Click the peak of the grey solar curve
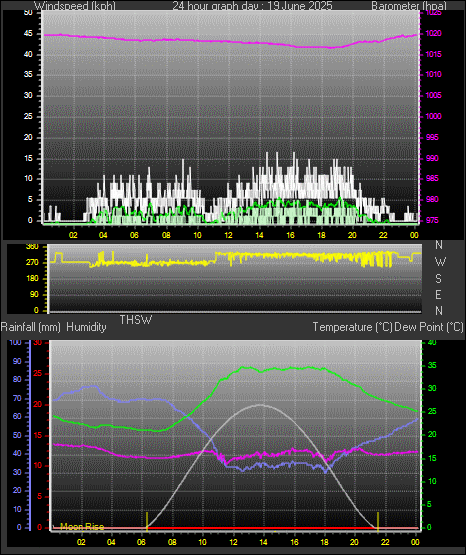 (261, 405)
